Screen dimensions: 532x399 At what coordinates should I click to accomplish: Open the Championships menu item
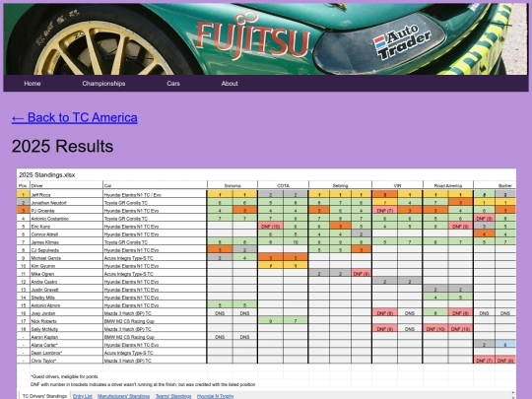click(x=103, y=84)
